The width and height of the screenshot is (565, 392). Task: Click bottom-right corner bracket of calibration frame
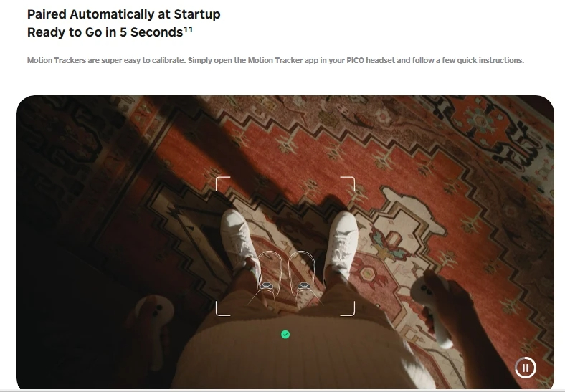348,309
